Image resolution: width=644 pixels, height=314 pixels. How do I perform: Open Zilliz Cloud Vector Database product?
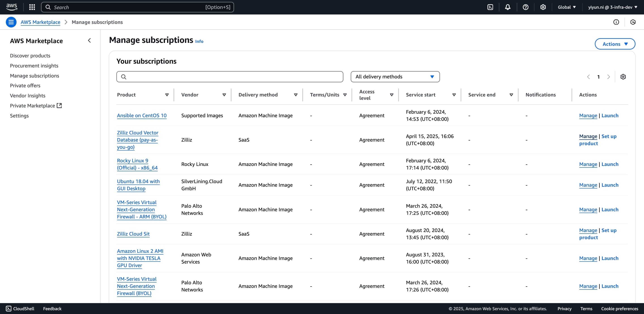138,140
